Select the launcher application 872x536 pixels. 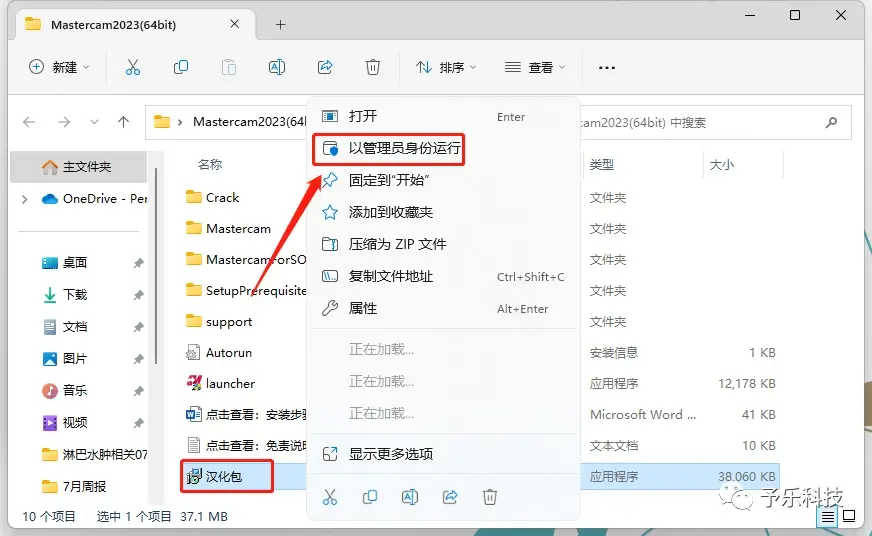coord(220,384)
